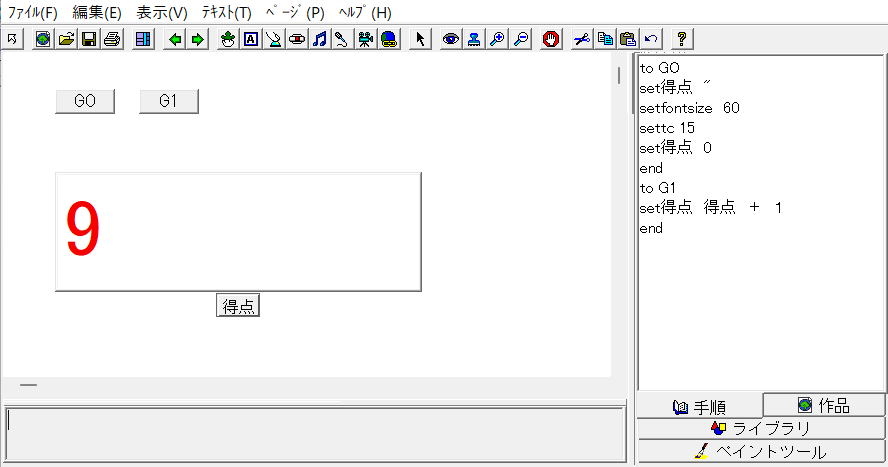This screenshot has height=467, width=888.
Task: Open the ヘルプ(H) menu
Action: 365,12
